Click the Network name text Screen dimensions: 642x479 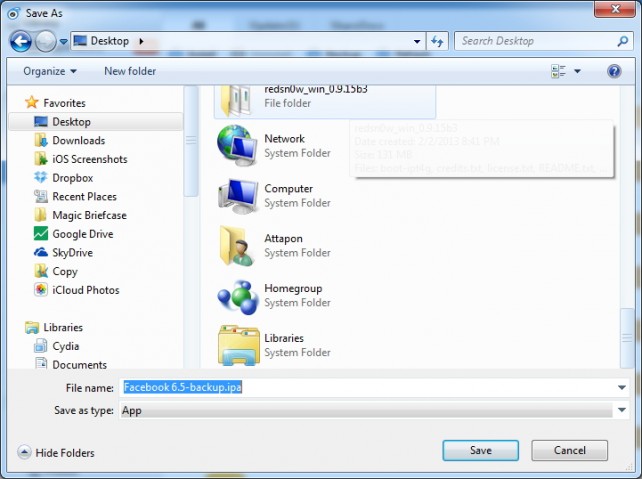[285, 139]
